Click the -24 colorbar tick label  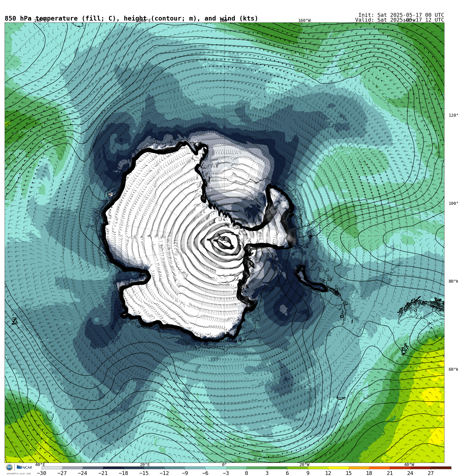point(82,473)
